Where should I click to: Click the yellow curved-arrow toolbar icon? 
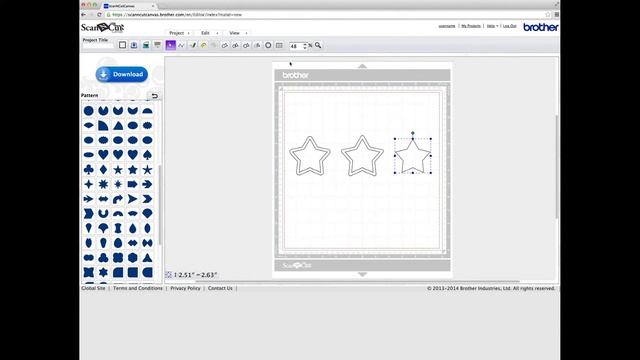pos(203,45)
